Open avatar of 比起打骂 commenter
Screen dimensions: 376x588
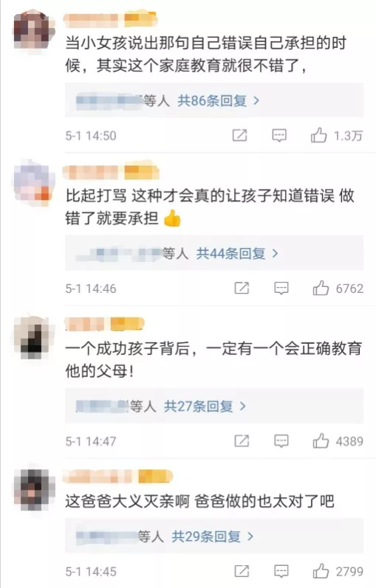tap(33, 183)
